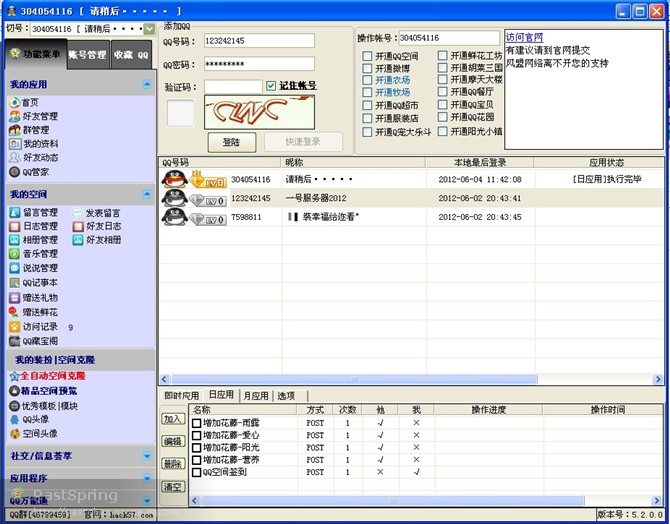
Task: Switch to 即时应用 tab
Action: [x=182, y=396]
